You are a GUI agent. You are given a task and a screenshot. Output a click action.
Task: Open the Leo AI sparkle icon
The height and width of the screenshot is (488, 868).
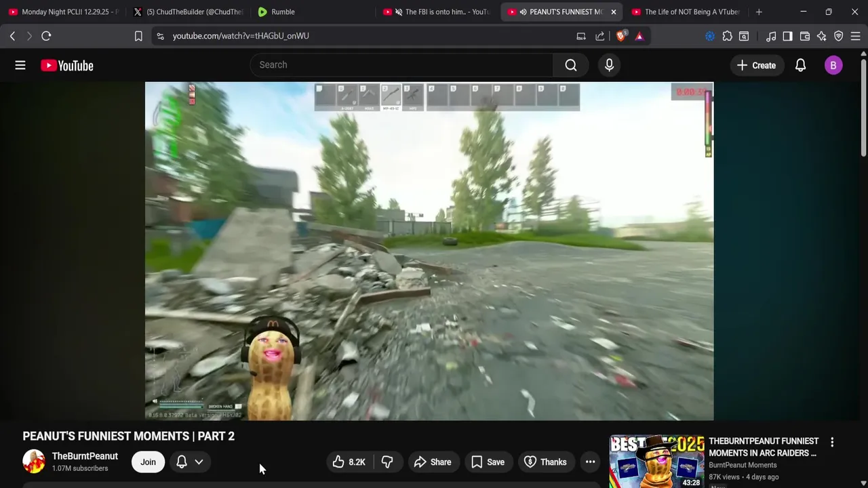pos(822,36)
